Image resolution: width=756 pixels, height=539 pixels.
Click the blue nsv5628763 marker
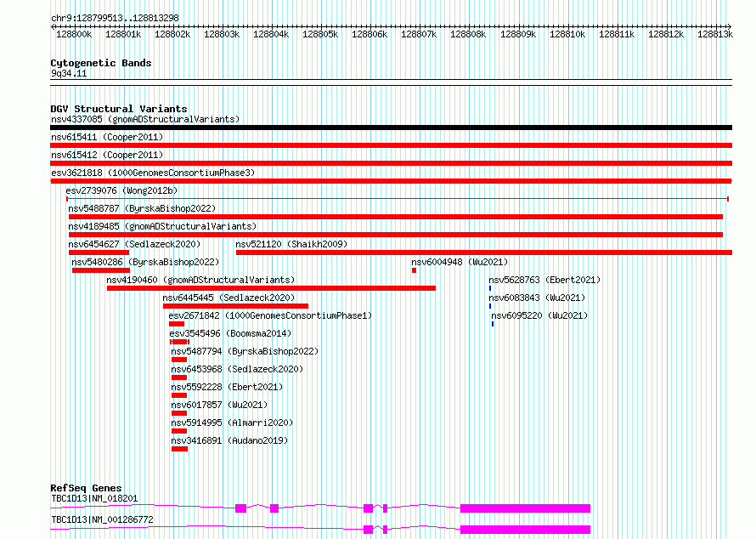[x=490, y=288]
